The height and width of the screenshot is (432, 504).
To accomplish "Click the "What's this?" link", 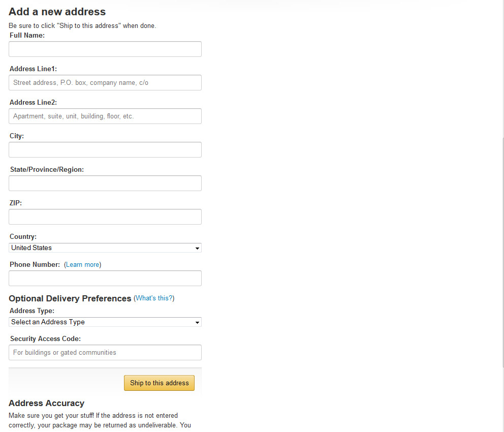I will pos(154,298).
